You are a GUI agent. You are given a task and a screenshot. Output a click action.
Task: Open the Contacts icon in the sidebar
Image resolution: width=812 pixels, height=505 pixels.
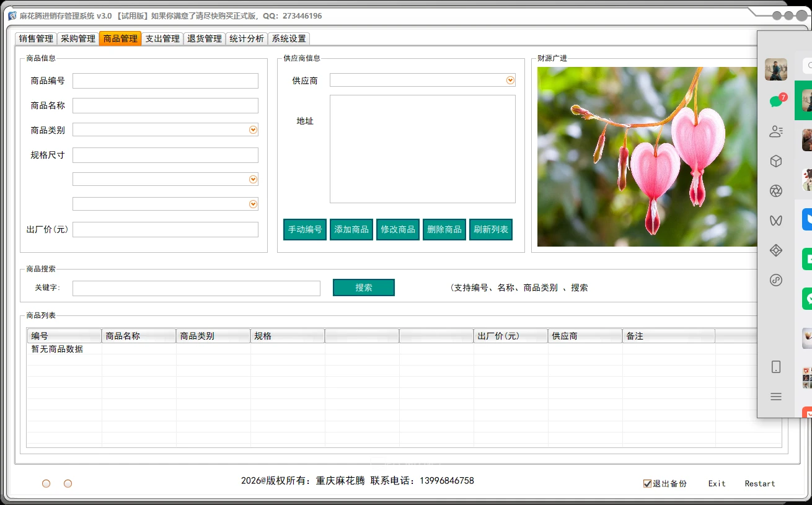tap(776, 131)
